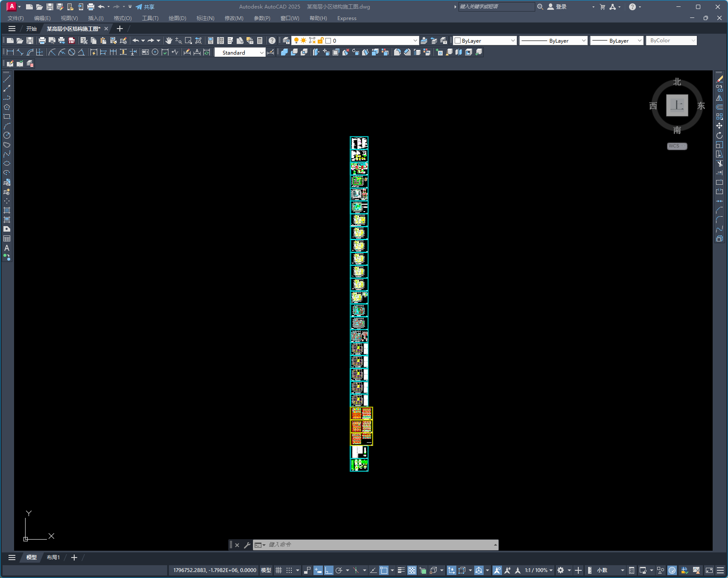Toggle the drawing grid display
This screenshot has width=728, height=578.
[x=279, y=570]
